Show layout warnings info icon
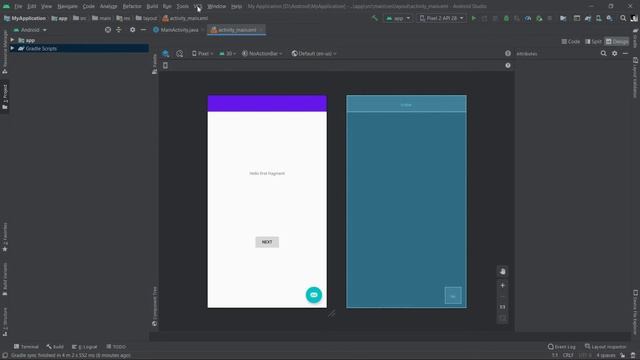Image resolution: width=640 pixels, height=360 pixels. pos(508,53)
